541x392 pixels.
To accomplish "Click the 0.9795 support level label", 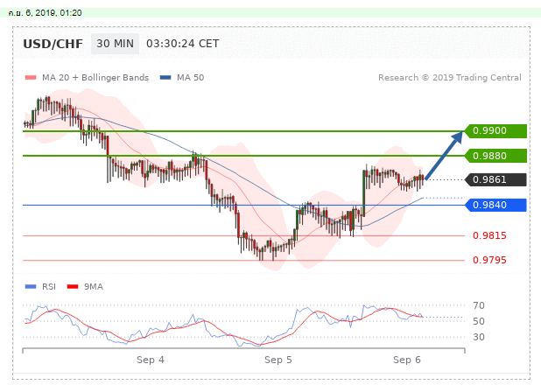I will [489, 260].
